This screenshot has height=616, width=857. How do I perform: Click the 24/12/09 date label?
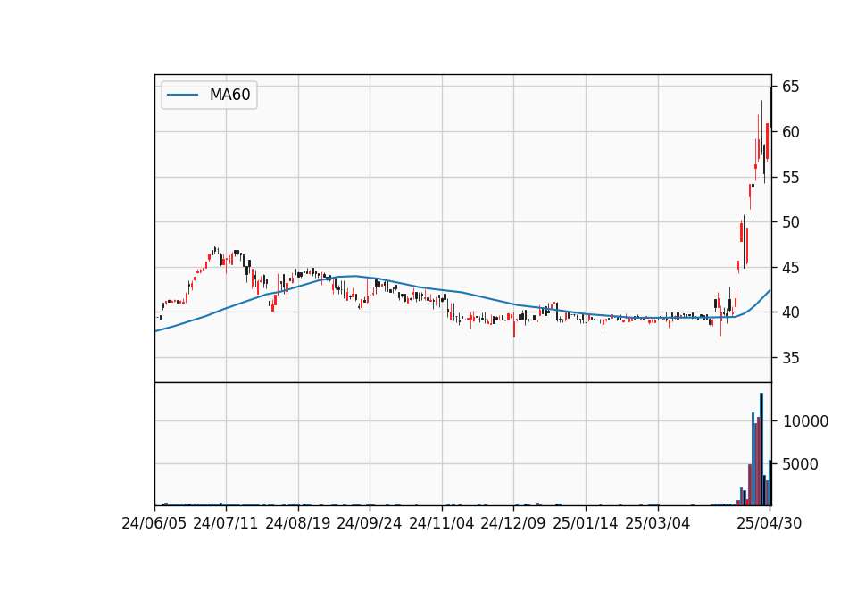512,523
